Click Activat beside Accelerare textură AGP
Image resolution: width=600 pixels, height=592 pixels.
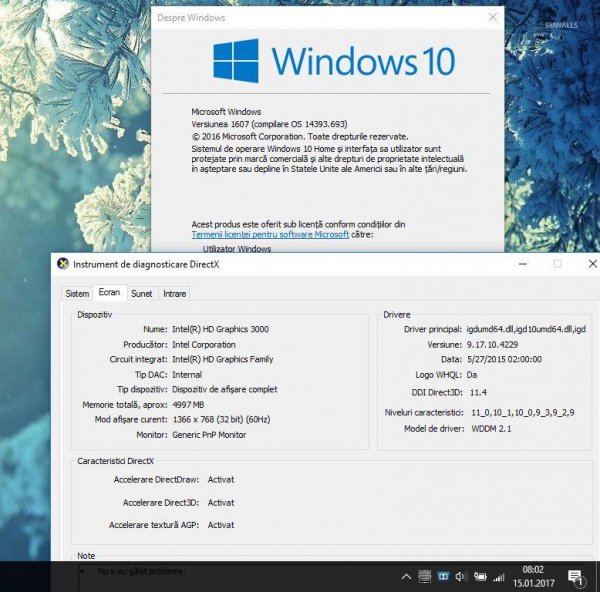tap(221, 525)
